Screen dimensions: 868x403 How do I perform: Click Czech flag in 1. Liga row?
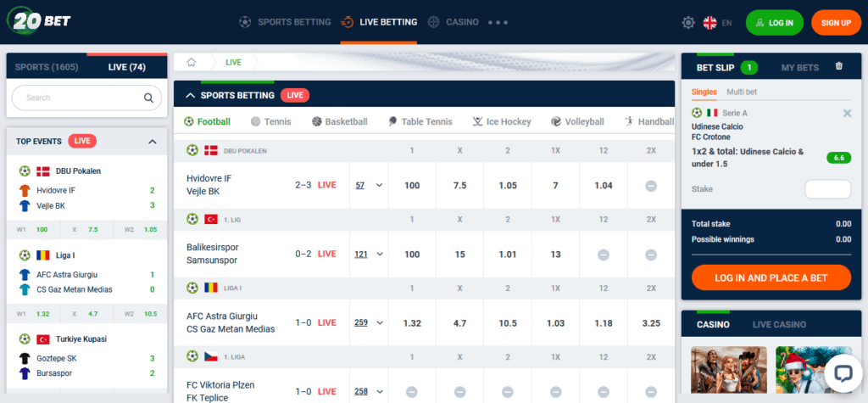point(211,356)
